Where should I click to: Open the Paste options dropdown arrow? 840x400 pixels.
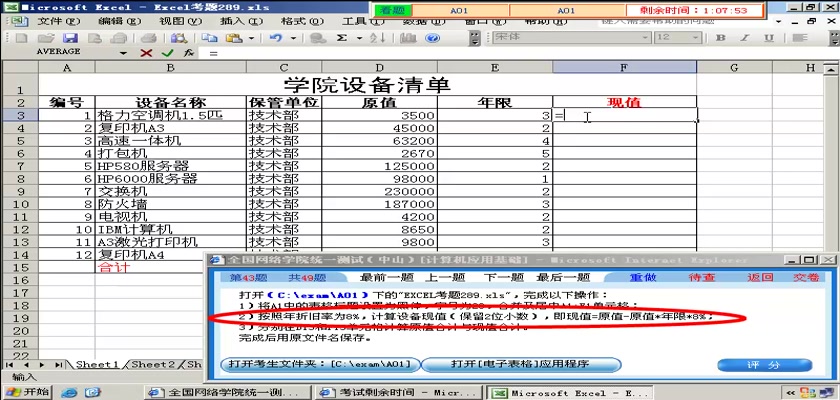251,38
